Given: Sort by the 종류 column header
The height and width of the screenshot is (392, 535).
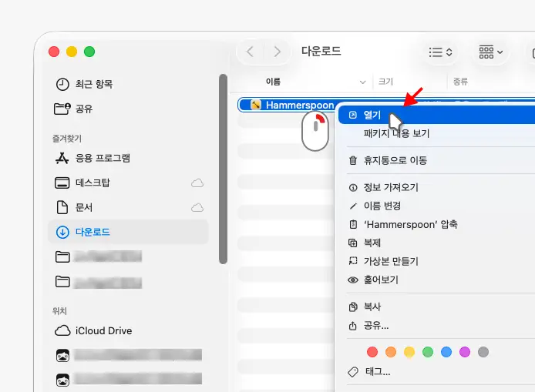Looking at the screenshot, I should tap(460, 82).
